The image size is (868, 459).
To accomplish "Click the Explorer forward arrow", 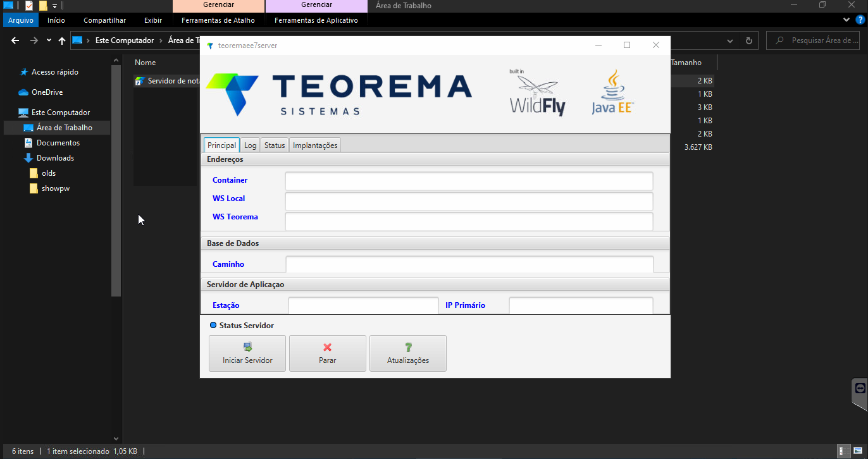I will pos(35,40).
